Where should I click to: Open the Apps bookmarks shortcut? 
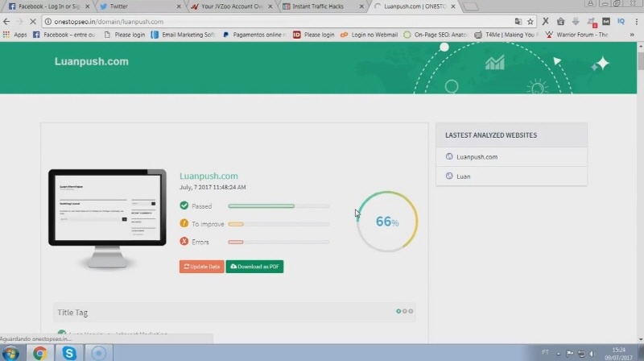pos(14,35)
